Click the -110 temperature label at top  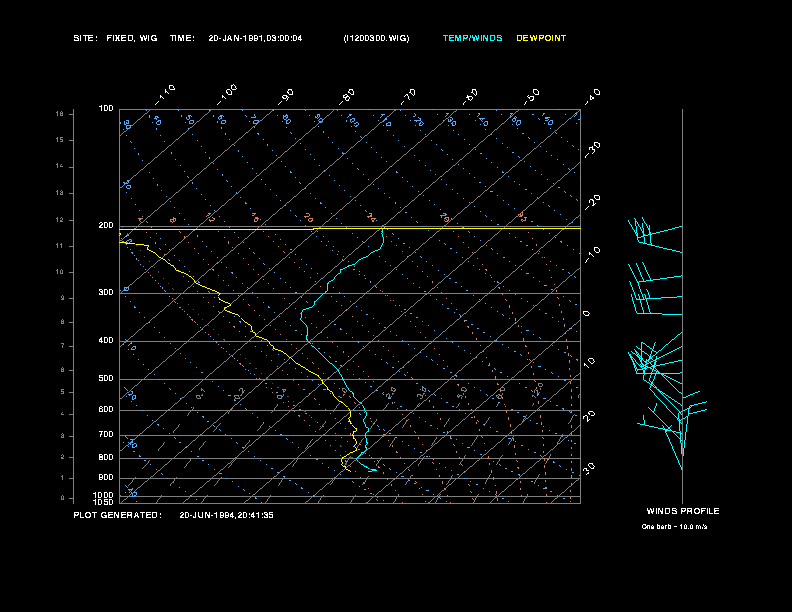point(165,95)
